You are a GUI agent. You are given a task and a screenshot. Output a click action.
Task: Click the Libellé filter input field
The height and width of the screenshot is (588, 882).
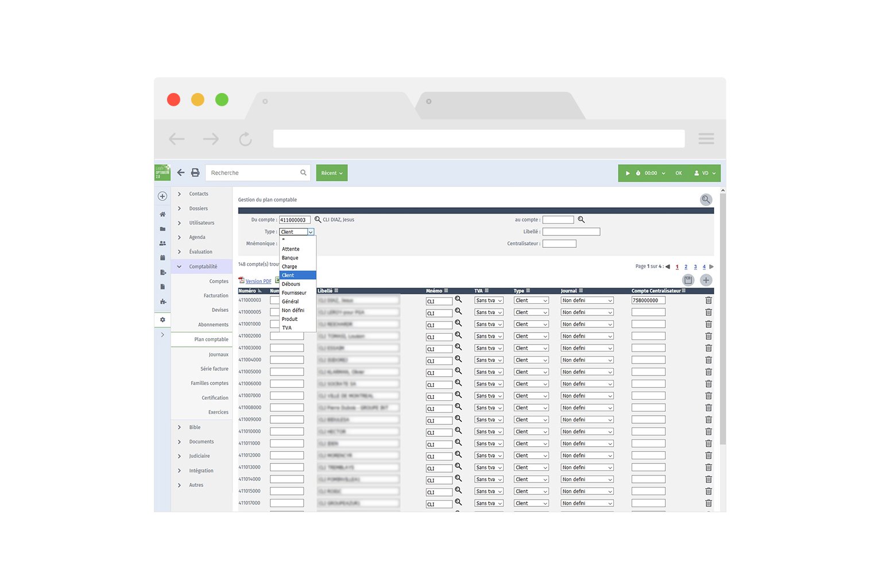[x=571, y=232]
